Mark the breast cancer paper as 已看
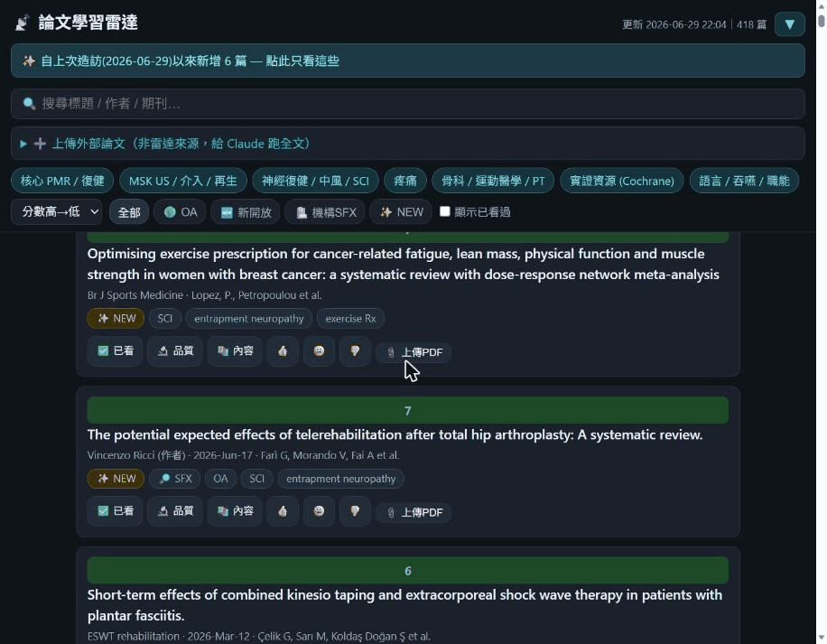 coord(116,350)
